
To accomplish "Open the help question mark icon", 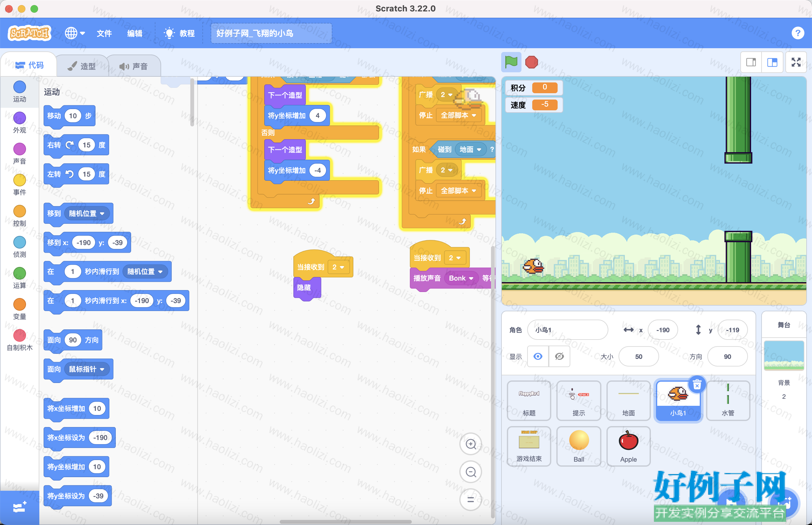I will click(798, 33).
